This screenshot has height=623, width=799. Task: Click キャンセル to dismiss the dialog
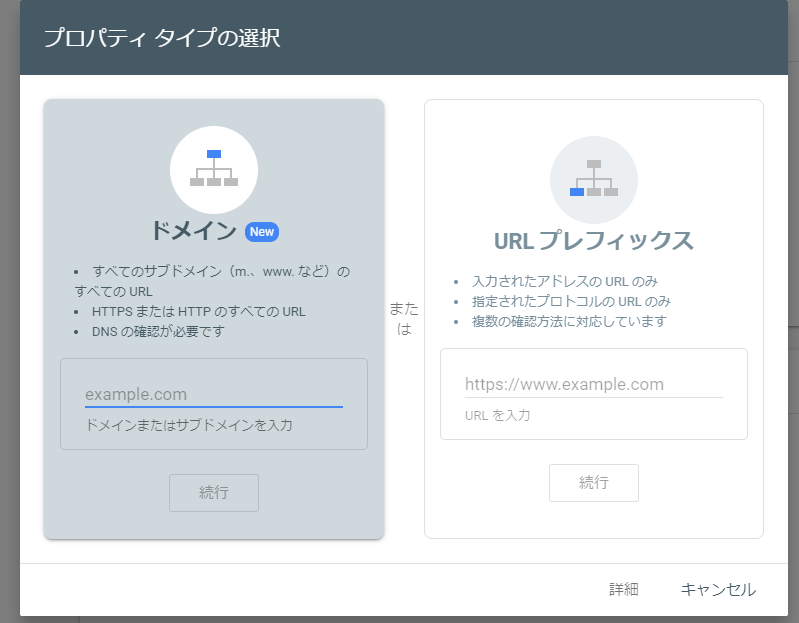718,590
